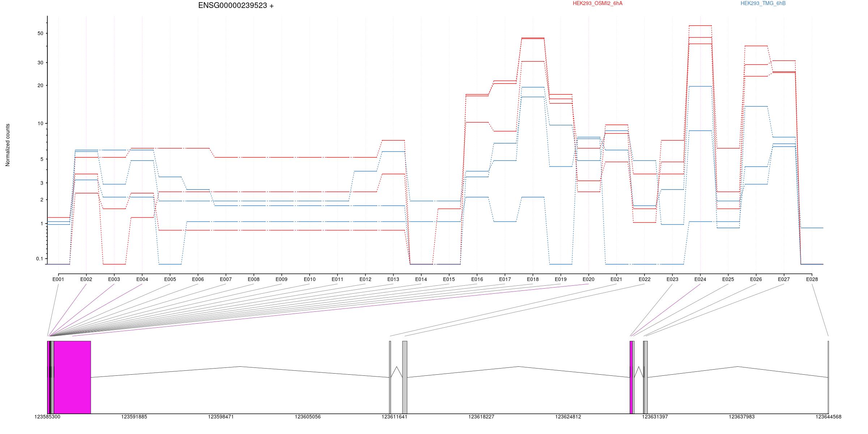Click exon label E018

(533, 279)
